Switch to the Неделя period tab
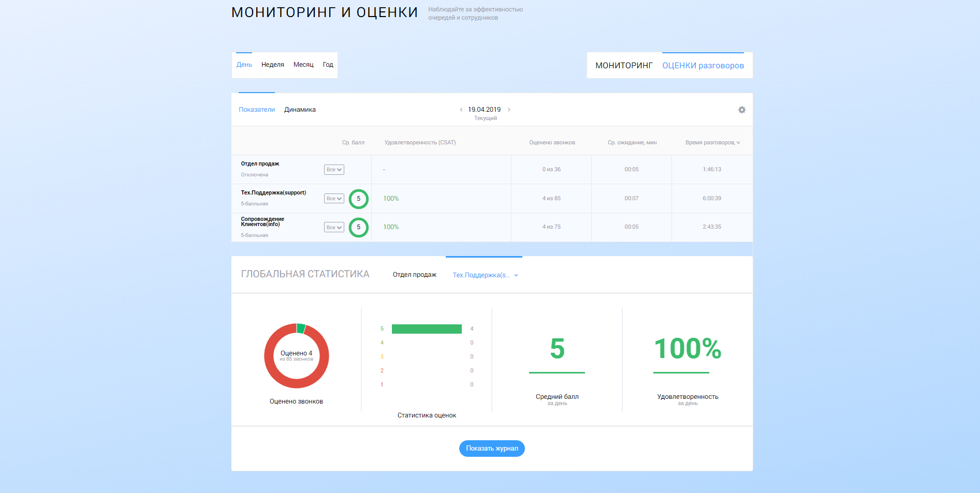 tap(272, 65)
